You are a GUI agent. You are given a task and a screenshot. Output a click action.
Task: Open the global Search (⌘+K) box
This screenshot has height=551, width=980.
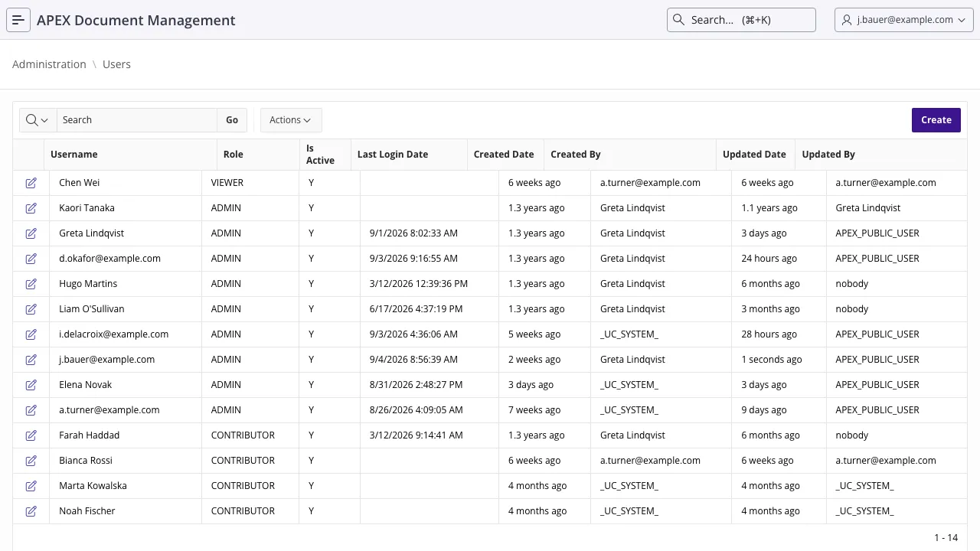point(741,20)
